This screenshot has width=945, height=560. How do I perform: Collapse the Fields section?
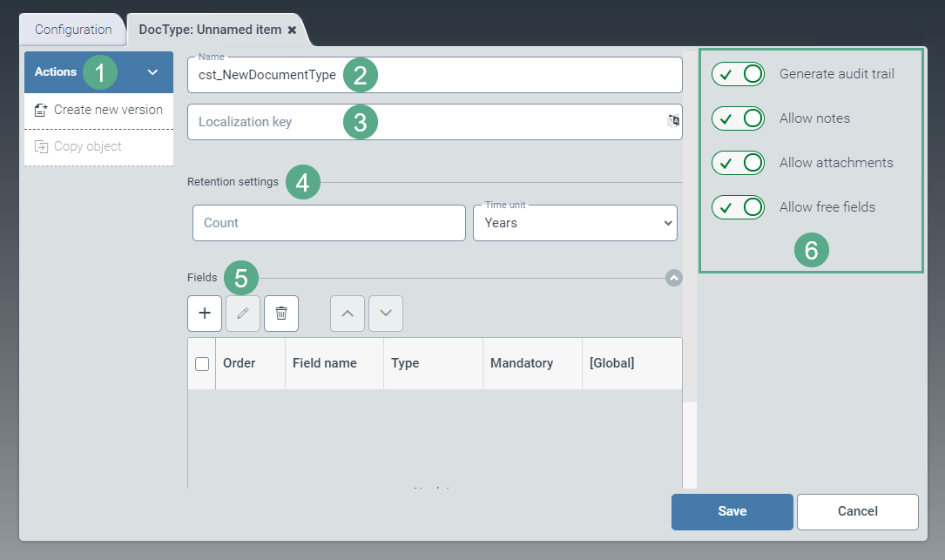click(673, 278)
